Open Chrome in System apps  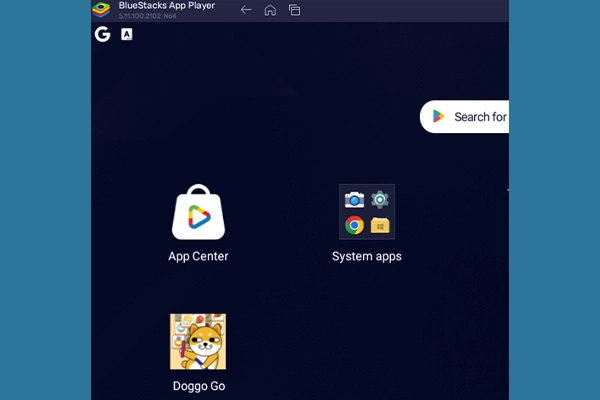click(x=354, y=225)
